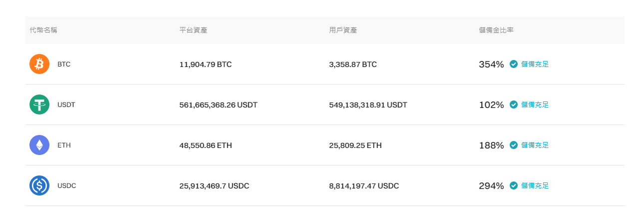Open the 儲備充足 link in BTC row
The width and height of the screenshot is (644, 215).
pyautogui.click(x=535, y=64)
